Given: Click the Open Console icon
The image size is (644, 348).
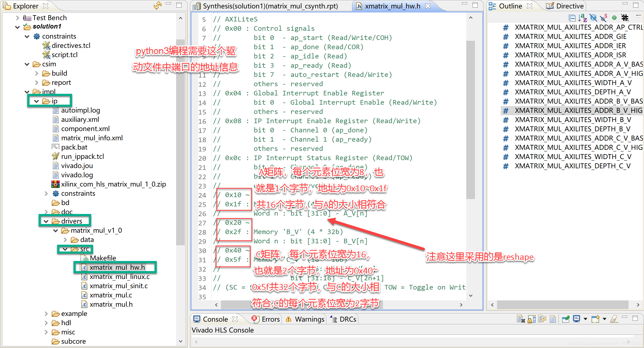Looking at the screenshot, I should click(596, 319).
